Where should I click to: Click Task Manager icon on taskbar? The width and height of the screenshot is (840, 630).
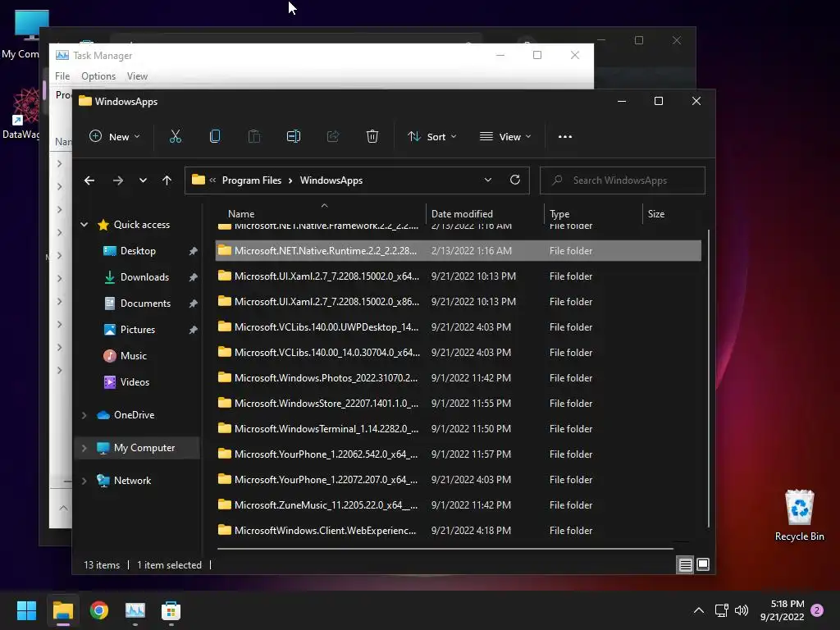tap(135, 610)
